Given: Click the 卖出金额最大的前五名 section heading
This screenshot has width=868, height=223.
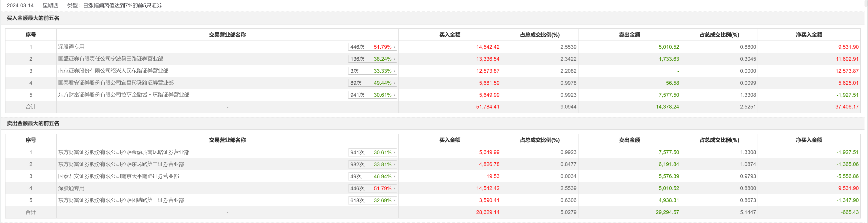Looking at the screenshot, I should click(33, 123).
